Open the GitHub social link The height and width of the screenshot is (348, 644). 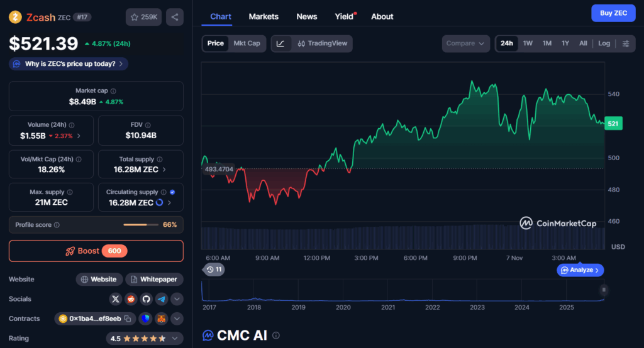pyautogui.click(x=146, y=299)
